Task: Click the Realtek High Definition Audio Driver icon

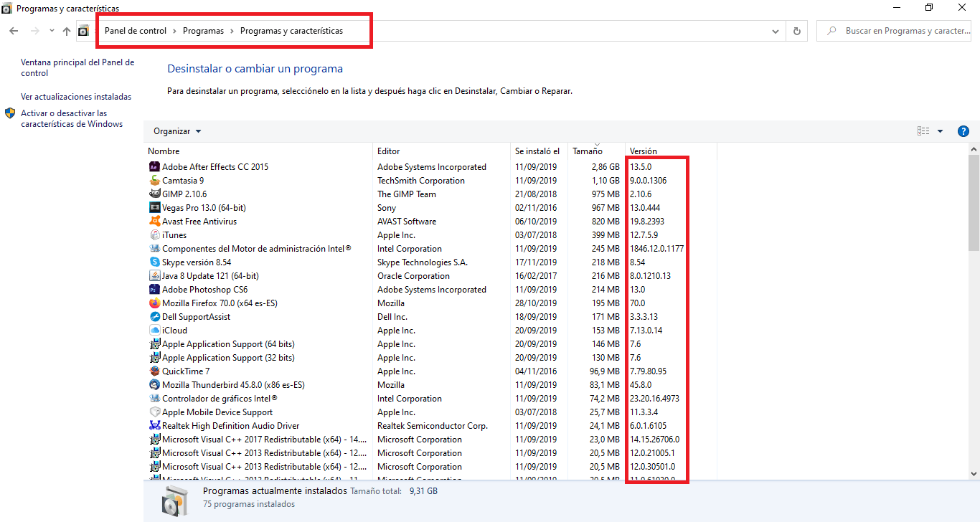Action: click(154, 426)
